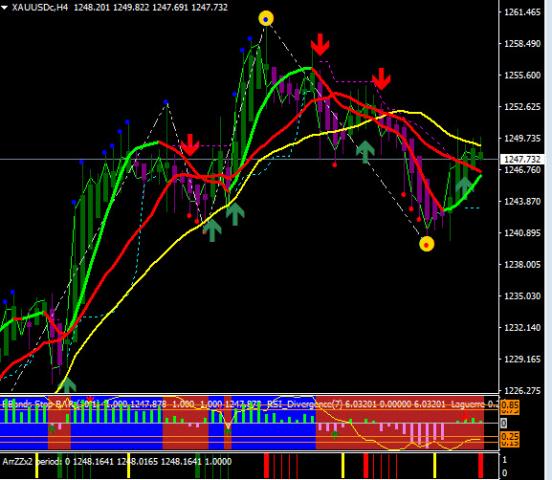Click the XAUUSDc,H4 chart title text
The width and height of the screenshot is (552, 480).
pos(40,7)
